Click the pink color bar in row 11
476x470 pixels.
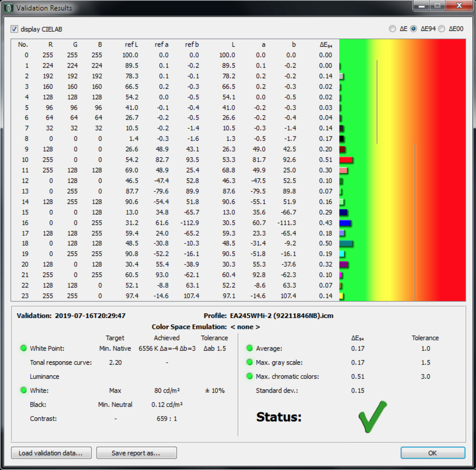[343, 170]
